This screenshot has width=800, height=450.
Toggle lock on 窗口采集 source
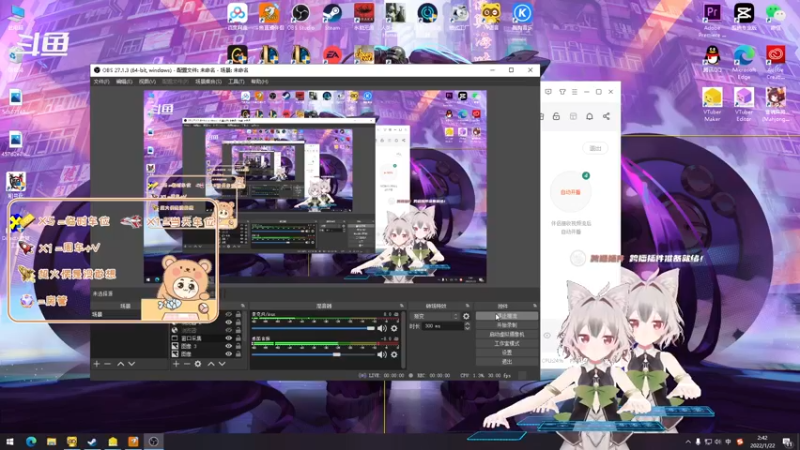point(238,338)
